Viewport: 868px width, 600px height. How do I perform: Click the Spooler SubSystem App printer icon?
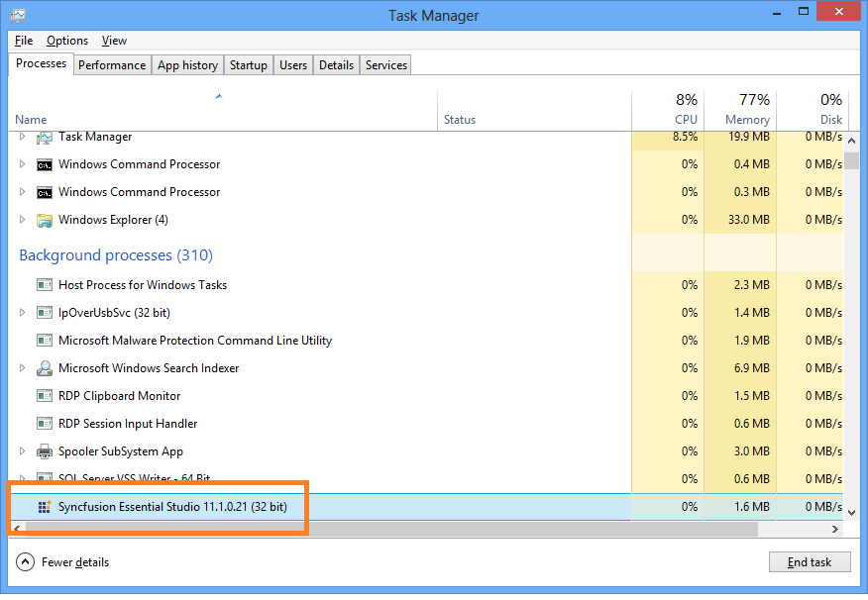click(x=45, y=451)
